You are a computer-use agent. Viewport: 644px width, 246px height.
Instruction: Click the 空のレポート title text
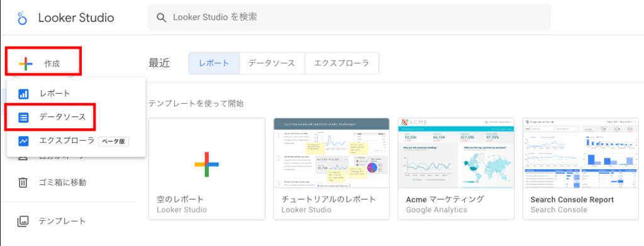[180, 199]
